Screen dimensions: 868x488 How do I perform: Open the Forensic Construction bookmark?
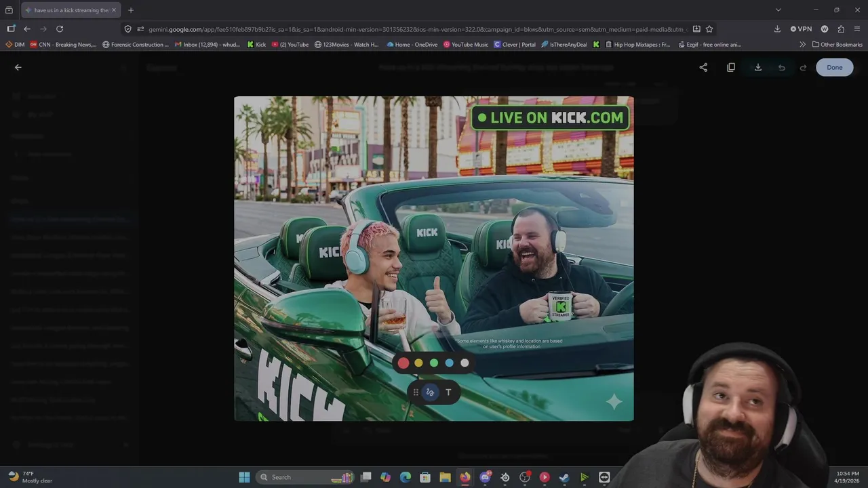tap(136, 45)
